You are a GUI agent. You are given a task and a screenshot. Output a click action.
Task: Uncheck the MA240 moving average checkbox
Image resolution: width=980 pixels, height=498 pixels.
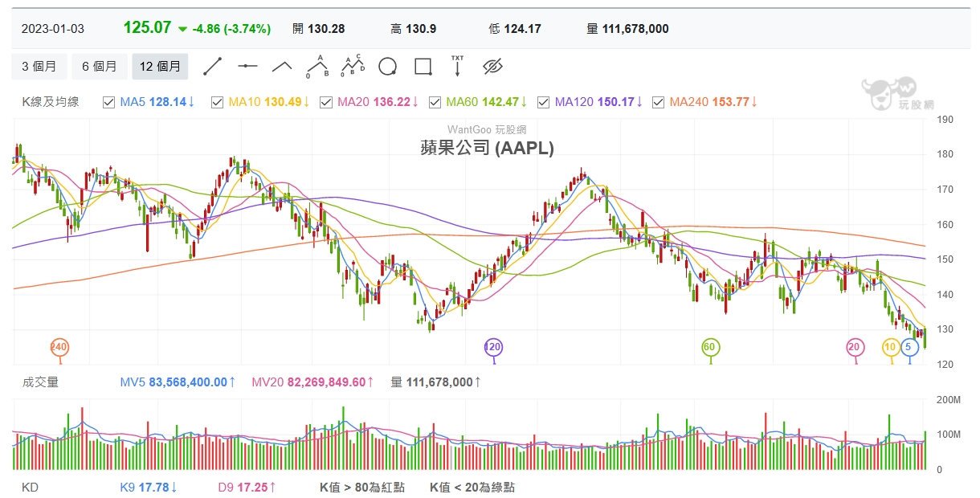point(659,102)
